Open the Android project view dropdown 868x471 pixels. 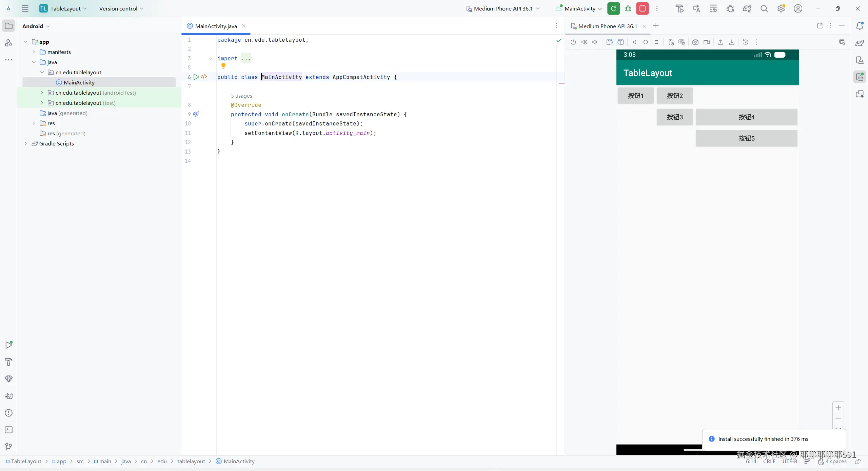[36, 26]
